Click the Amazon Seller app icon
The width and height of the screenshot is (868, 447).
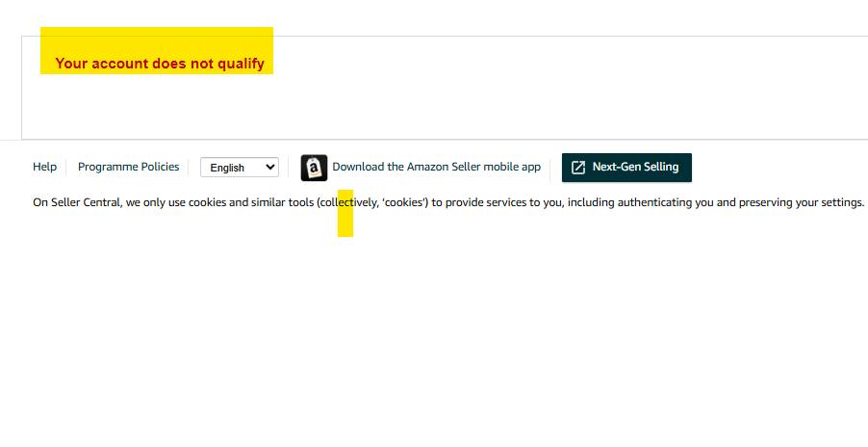tap(314, 168)
